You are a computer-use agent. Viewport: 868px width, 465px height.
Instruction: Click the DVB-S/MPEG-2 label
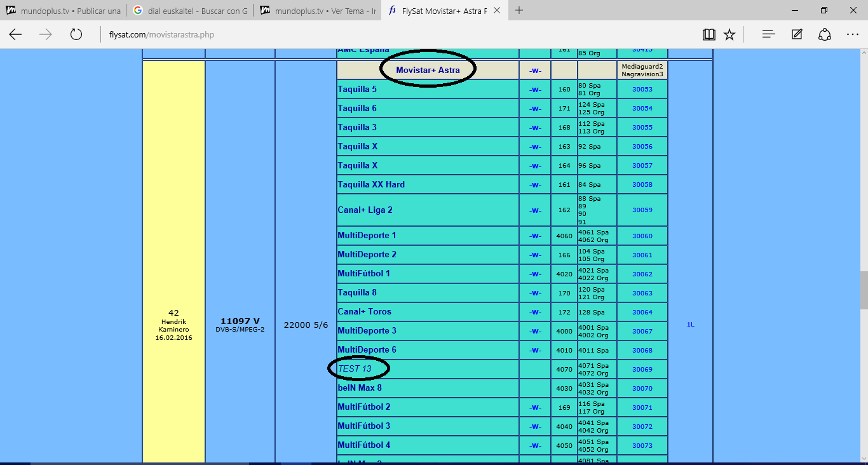[x=240, y=330]
